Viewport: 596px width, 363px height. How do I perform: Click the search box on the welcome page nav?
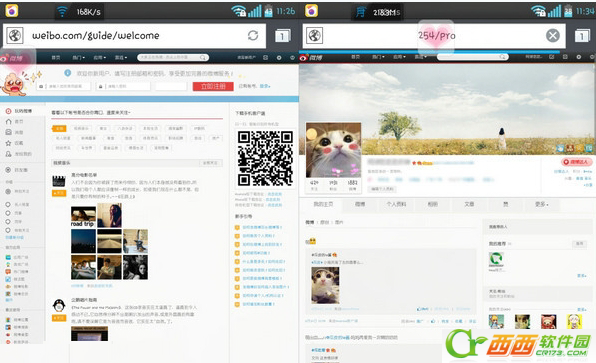173,58
